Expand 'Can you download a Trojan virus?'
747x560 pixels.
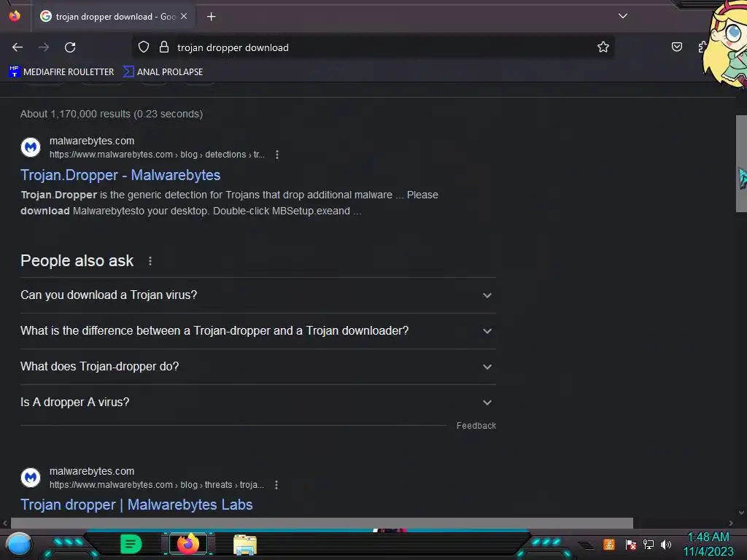(258, 295)
